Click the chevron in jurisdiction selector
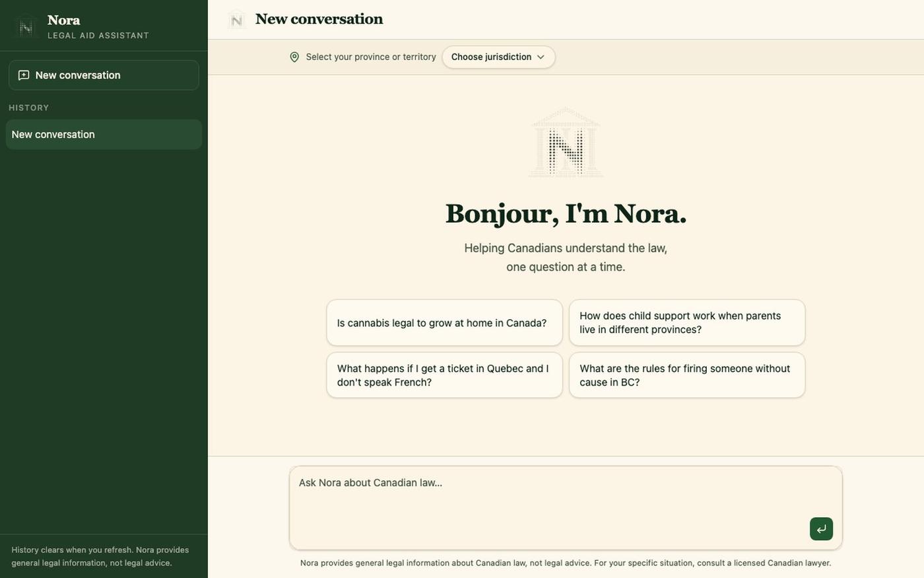The width and height of the screenshot is (924, 578). [x=541, y=57]
